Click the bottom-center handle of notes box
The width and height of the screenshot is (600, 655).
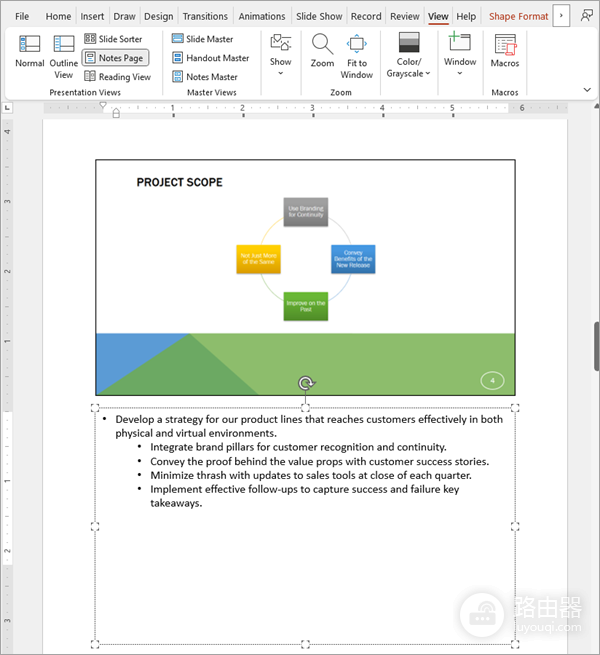pos(305,644)
